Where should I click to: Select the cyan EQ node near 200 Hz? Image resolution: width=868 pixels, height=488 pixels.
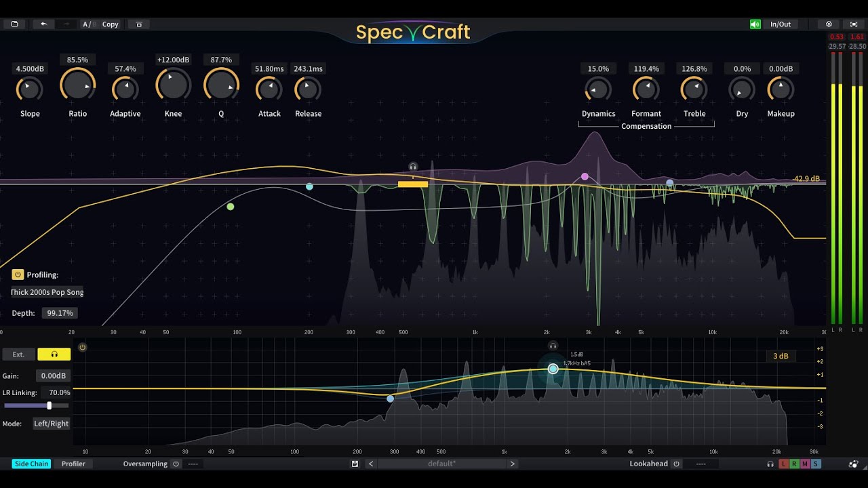(x=309, y=186)
